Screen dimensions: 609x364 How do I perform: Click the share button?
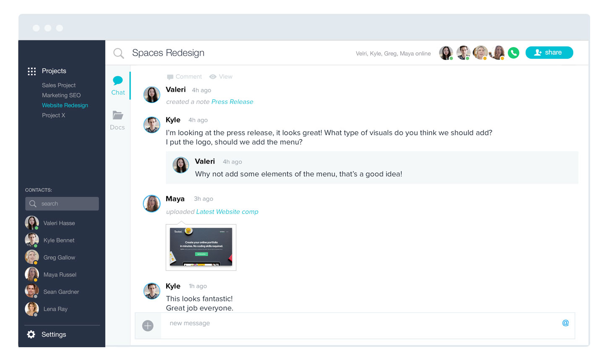(x=549, y=52)
